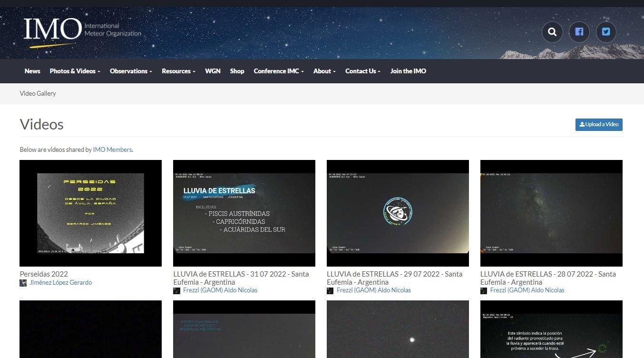Image resolution: width=644 pixels, height=358 pixels.
Task: Open the 29 07 2022 video thumbnail with round logo
Action: [398, 213]
